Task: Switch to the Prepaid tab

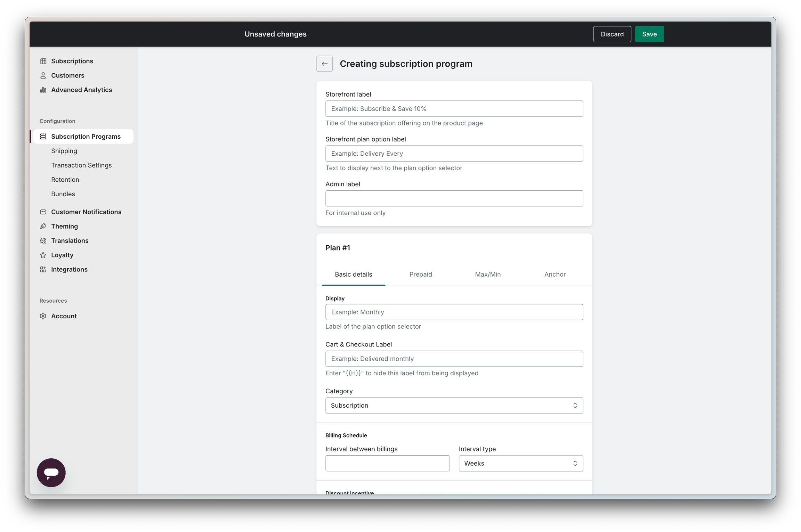Action: [x=420, y=275]
